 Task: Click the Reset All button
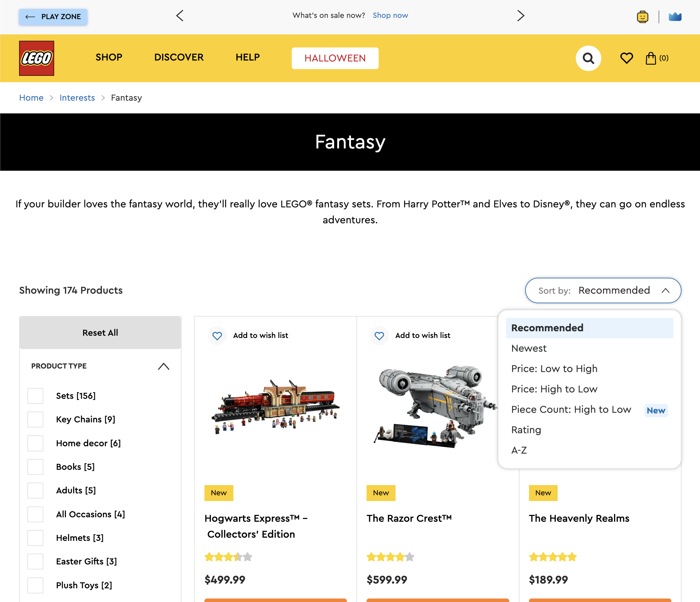click(100, 333)
